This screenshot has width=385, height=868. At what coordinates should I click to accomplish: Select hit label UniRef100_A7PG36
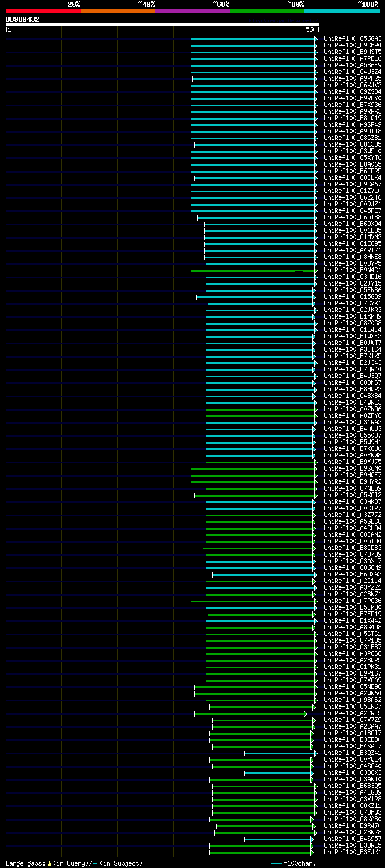(353, 601)
